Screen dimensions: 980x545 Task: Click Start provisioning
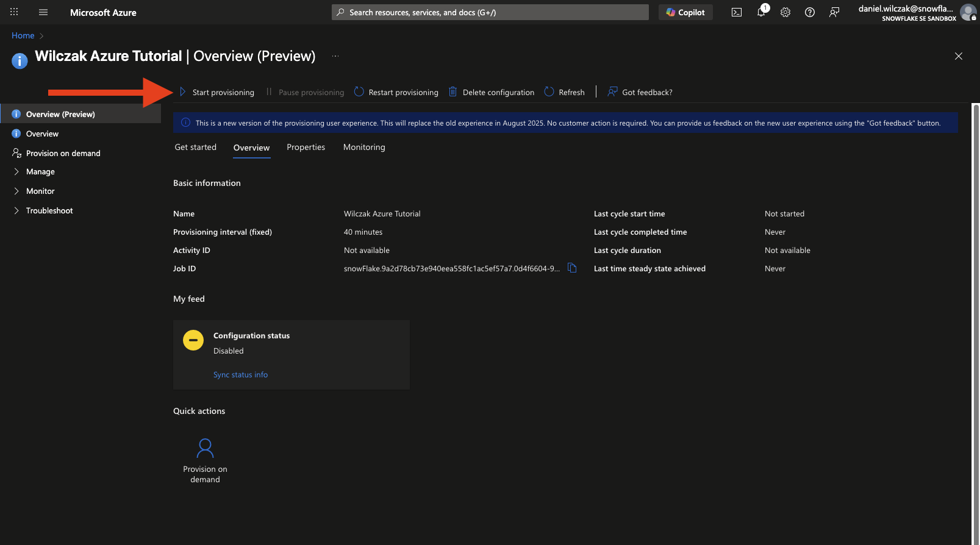217,92
